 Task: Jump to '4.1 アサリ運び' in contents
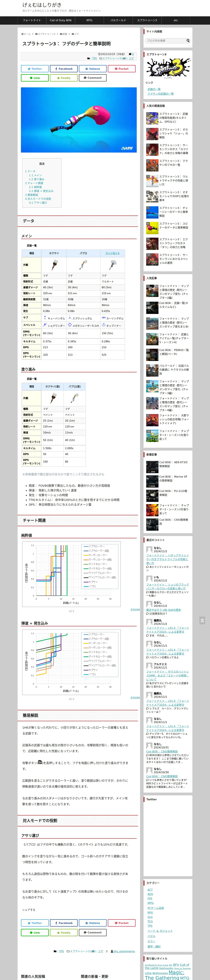(38, 203)
